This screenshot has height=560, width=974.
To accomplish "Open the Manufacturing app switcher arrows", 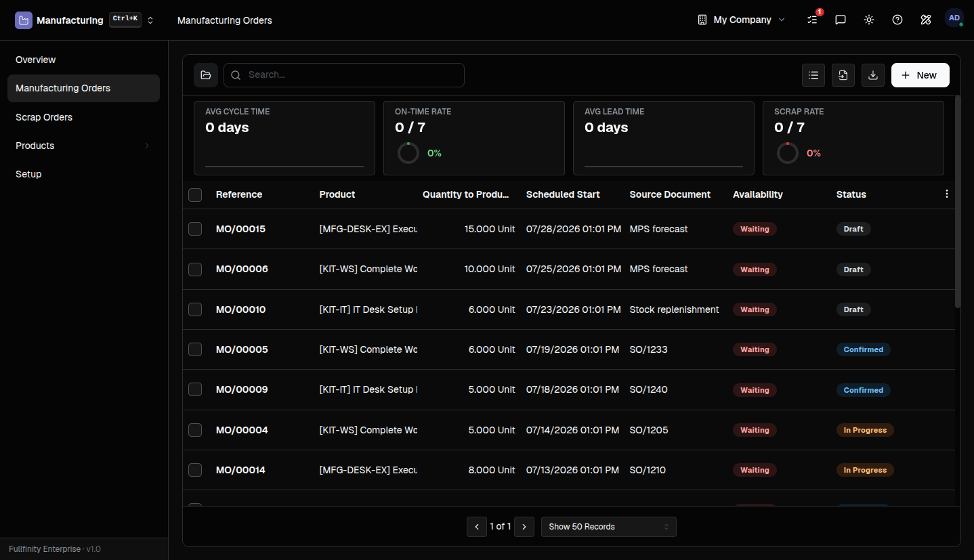I will (x=150, y=20).
